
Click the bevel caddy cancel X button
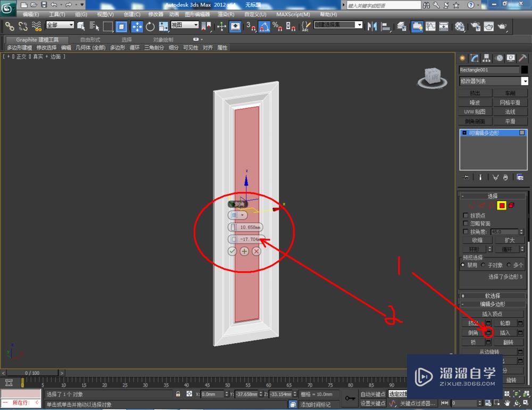256,252
